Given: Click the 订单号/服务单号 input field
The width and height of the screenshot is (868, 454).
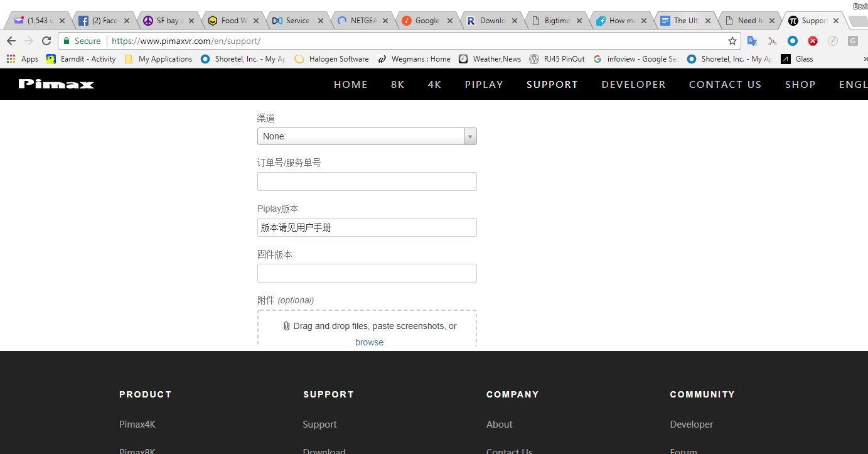Looking at the screenshot, I should (367, 181).
